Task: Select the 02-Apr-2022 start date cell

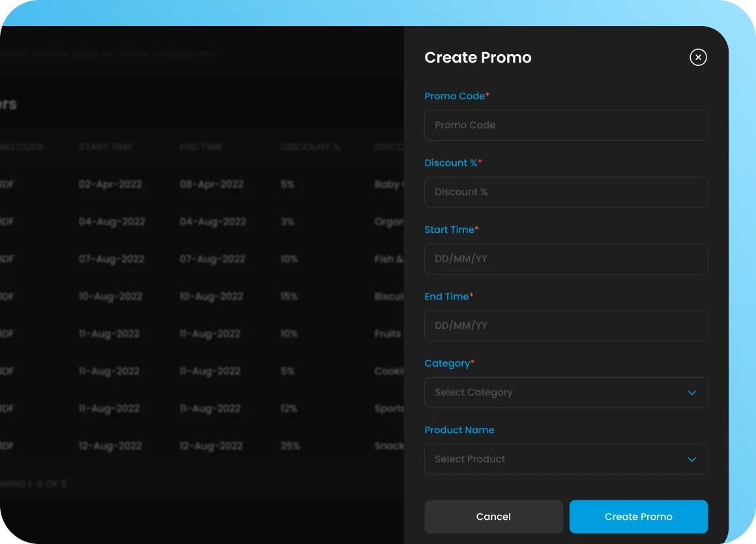Action: coord(110,185)
